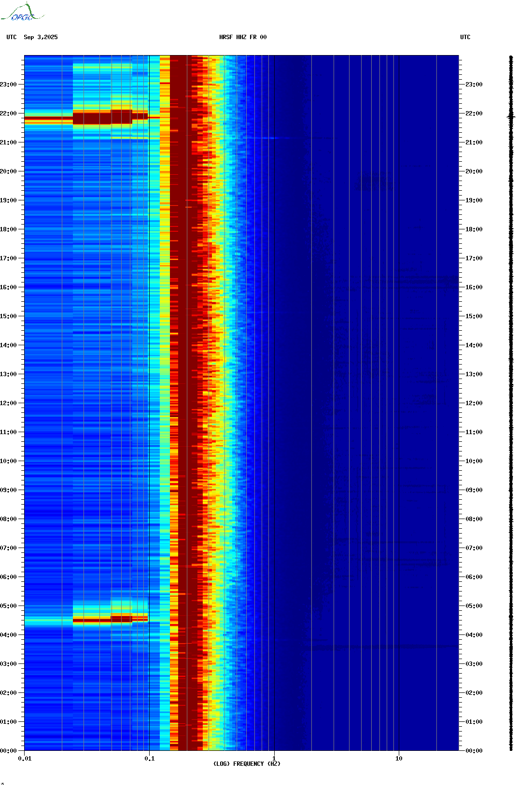Click '23:00' on the right time axis
Image resolution: width=532 pixels, height=789 pixels.
[x=474, y=85]
